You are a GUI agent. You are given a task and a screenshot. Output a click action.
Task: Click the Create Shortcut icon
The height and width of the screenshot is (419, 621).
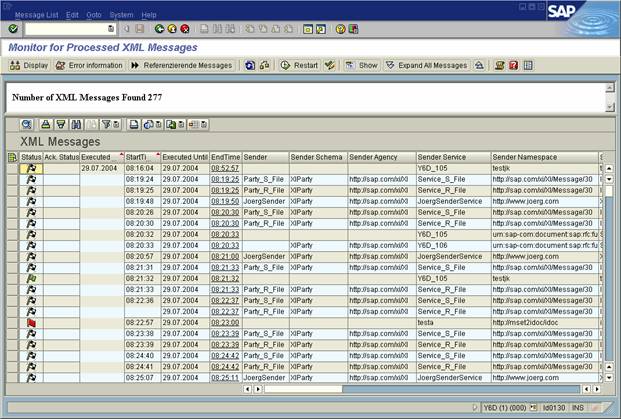[320, 29]
